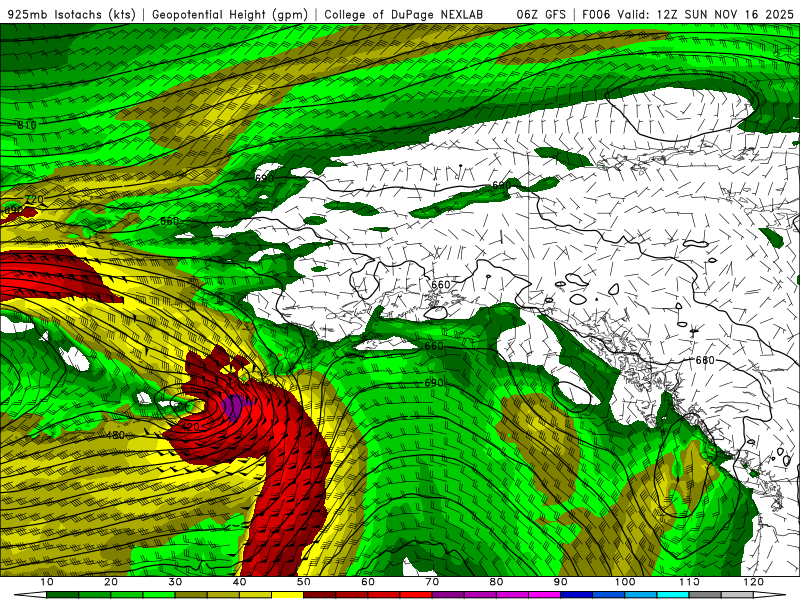800x600 pixels.
Task: Click the colorbar label '20'
Action: 111,582
